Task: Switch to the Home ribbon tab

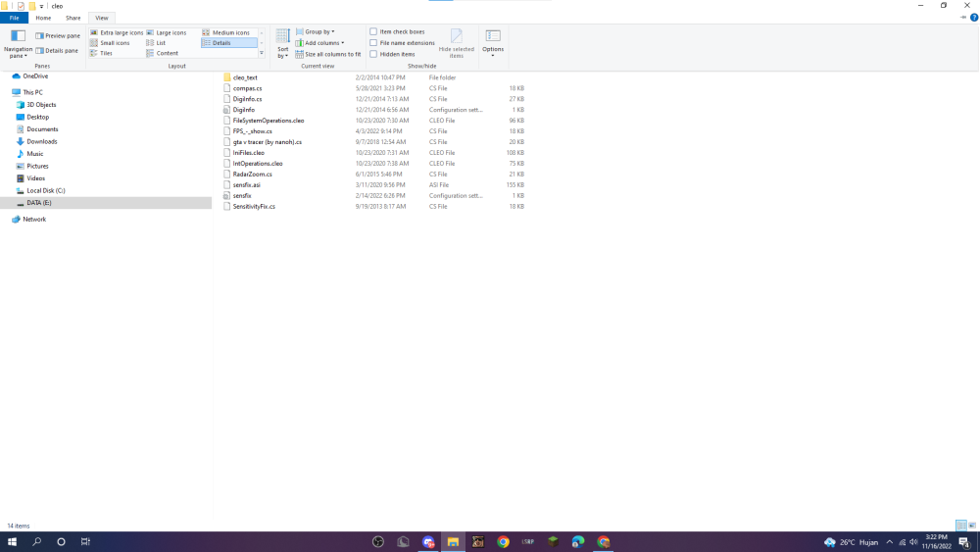Action: point(43,18)
